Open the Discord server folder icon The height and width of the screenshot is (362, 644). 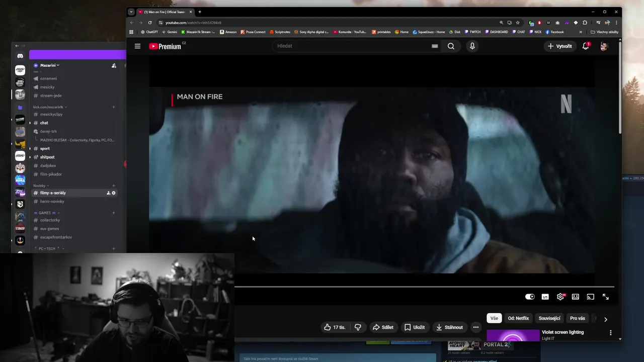tap(20, 107)
